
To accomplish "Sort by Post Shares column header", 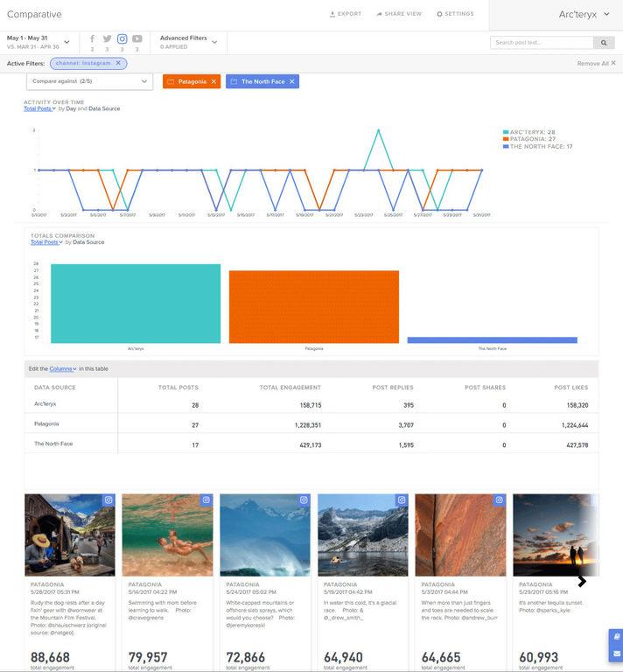I will pos(485,388).
